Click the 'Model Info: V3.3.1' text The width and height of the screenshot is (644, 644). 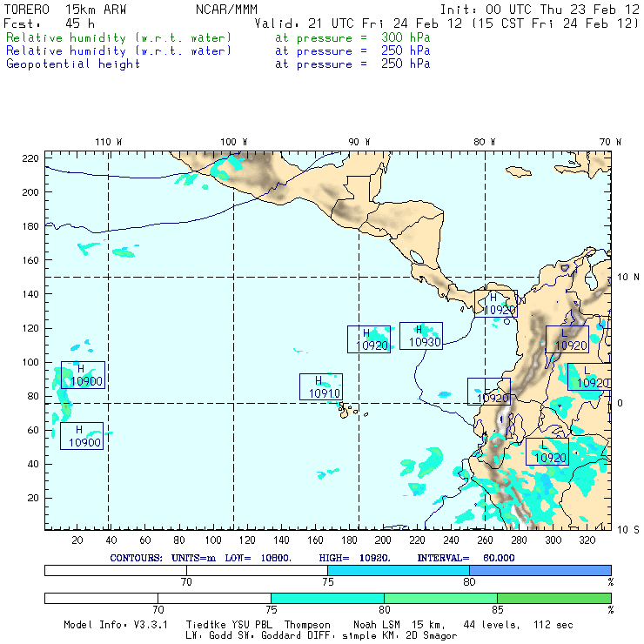(116, 625)
